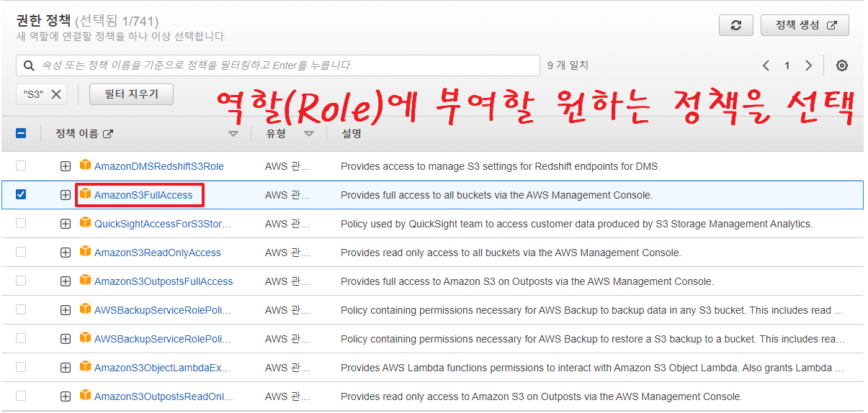The height and width of the screenshot is (413, 868).
Task: Click the QuickSightAccessForS3Stor policy cube icon
Action: tap(86, 222)
